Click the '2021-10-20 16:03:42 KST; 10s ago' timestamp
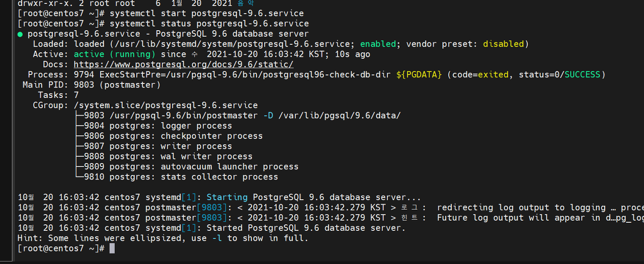The image size is (644, 264). coord(288,54)
